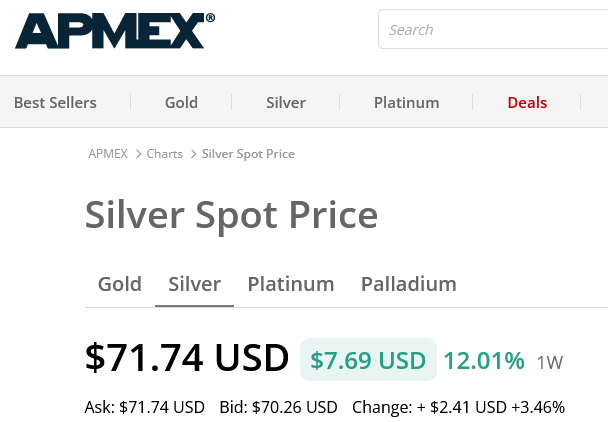Click the APMEX logo
This screenshot has height=422, width=608.
114,30
